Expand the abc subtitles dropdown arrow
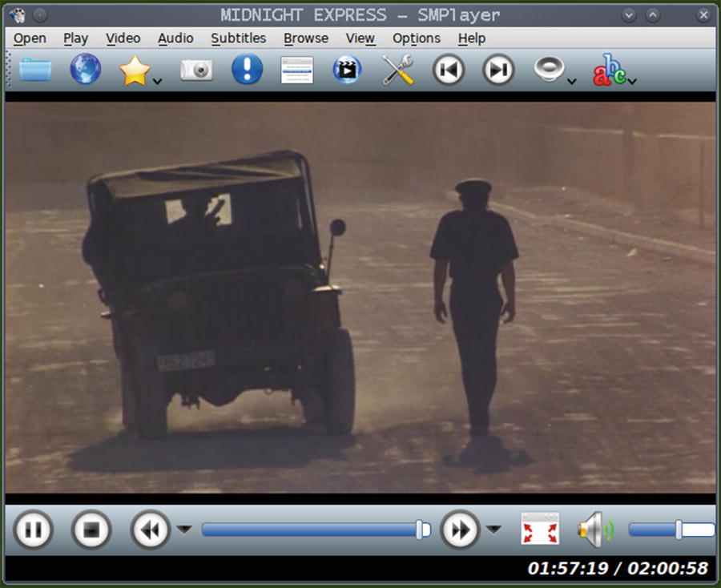Screen dimensions: 721x588 (x=632, y=82)
